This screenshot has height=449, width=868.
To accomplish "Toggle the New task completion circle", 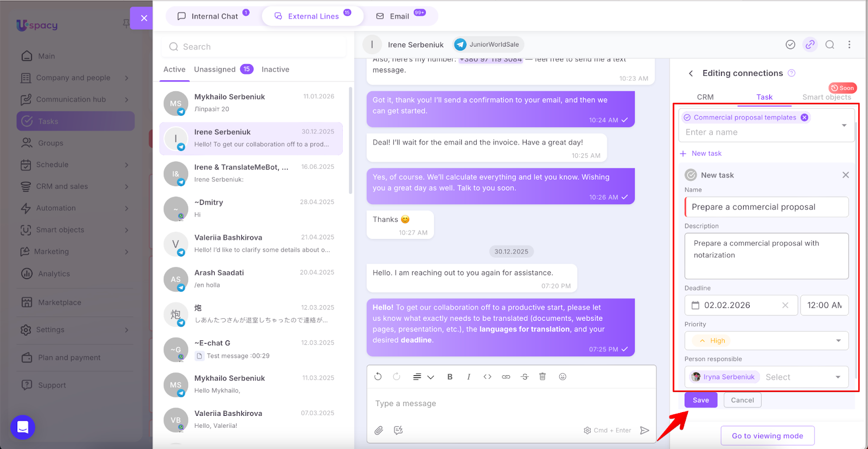I will (x=691, y=175).
